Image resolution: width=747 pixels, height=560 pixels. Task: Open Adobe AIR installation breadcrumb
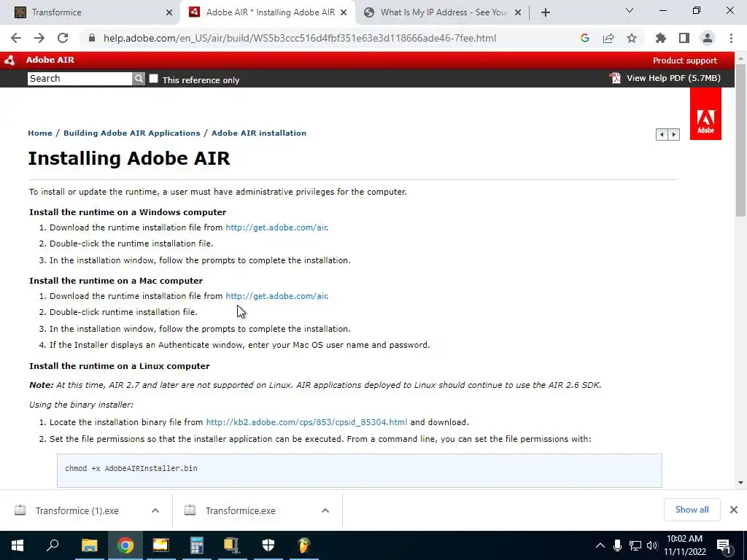click(259, 133)
